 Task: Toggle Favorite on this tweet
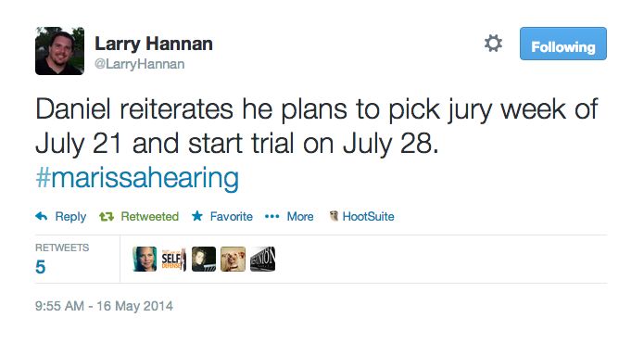pos(232,217)
